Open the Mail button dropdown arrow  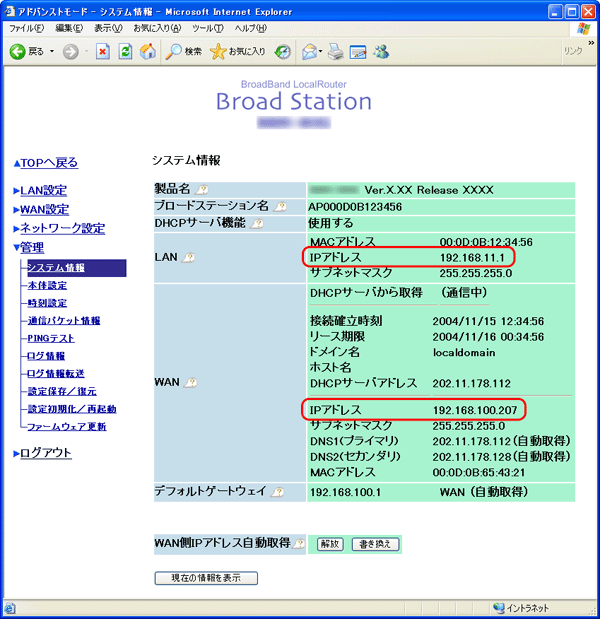tap(320, 51)
